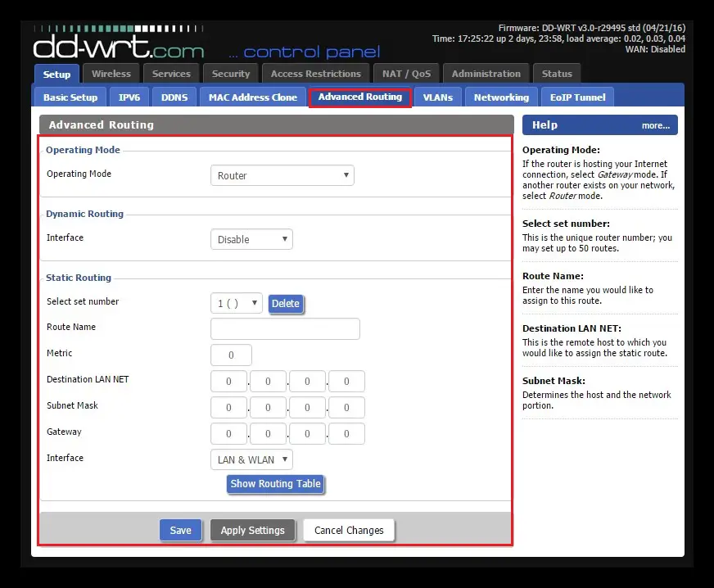Click the Static Routing section title

click(79, 278)
